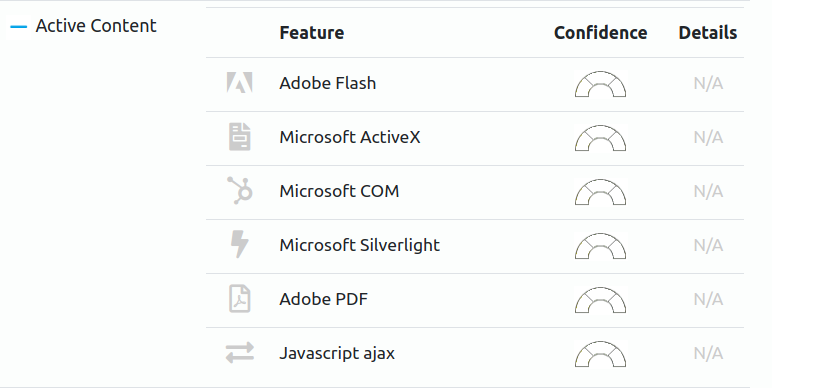
Task: Click the Active Content label
Action: point(96,26)
